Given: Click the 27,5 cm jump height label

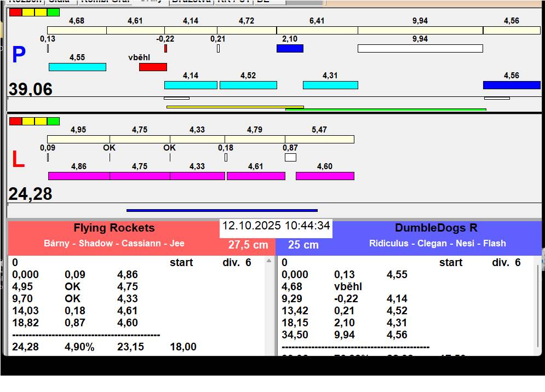Looking at the screenshot, I should point(248,245).
